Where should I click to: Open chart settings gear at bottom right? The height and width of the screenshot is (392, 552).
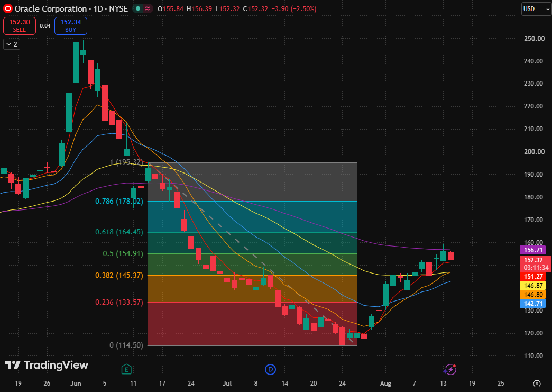537,384
